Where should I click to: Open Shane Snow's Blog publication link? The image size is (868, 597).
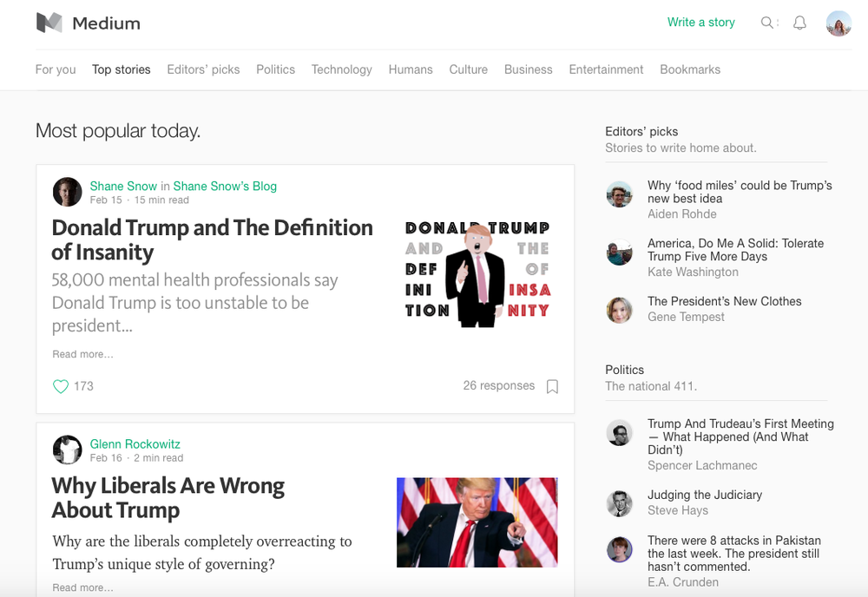225,187
